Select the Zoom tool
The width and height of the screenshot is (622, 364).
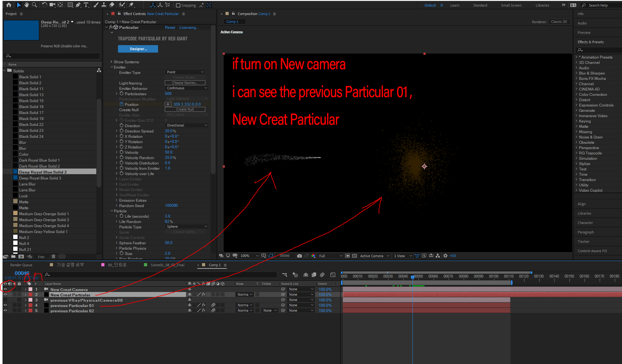pos(35,5)
